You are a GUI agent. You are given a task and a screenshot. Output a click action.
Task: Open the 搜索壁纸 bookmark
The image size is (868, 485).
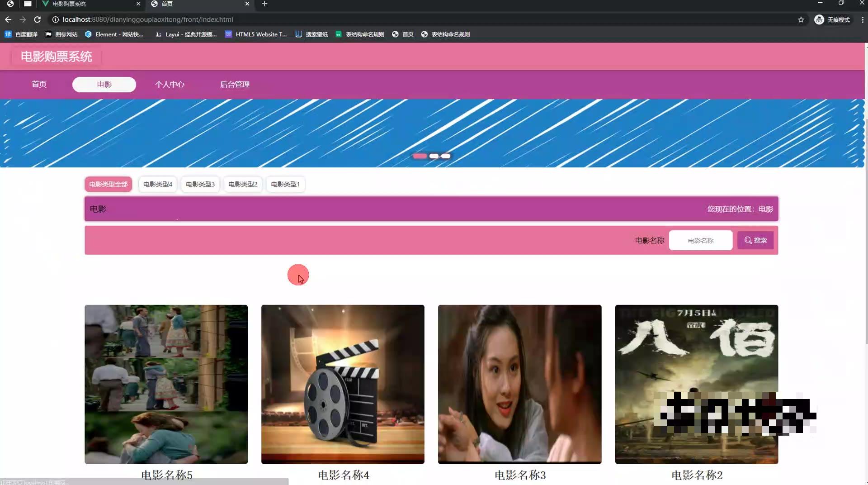pos(311,34)
